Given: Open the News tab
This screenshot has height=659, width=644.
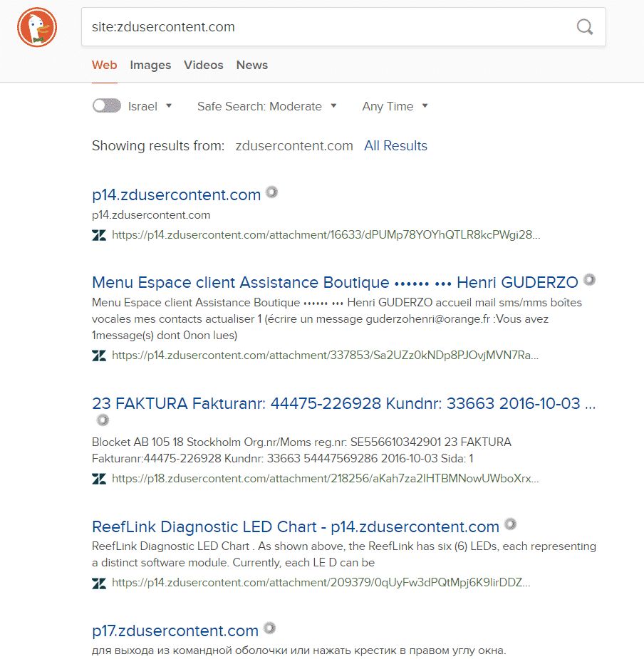Looking at the screenshot, I should (x=251, y=65).
